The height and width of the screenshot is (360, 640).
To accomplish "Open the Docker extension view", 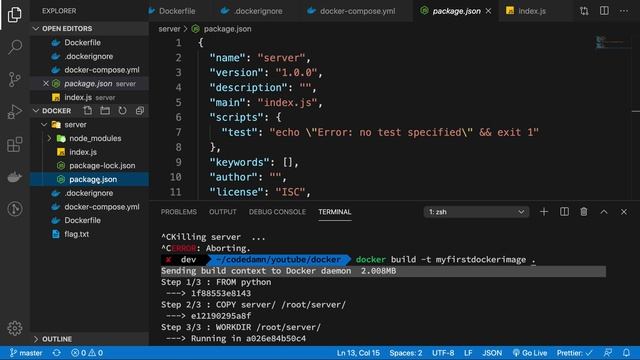I will pos(15,177).
